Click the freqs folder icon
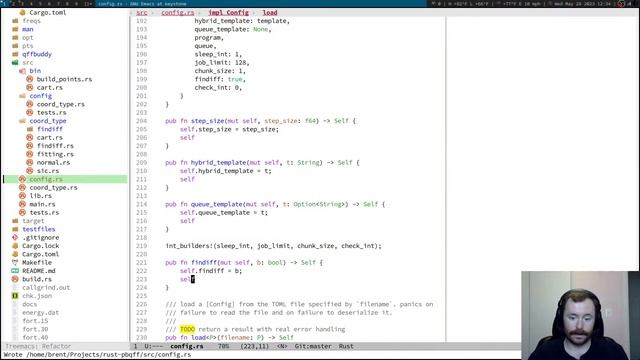Viewport: 640px width, 360px height. (15, 21)
